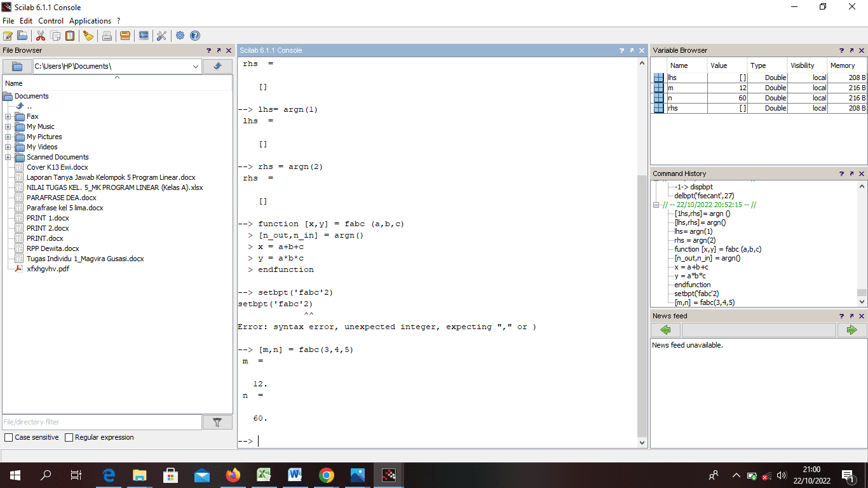Click the Command History scrollbar up arrow
868x488 pixels.
pyautogui.click(x=862, y=186)
